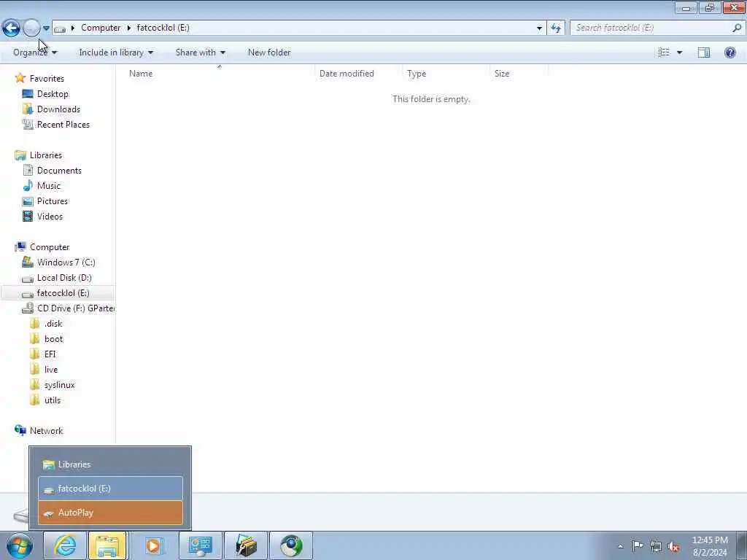The width and height of the screenshot is (747, 560).
Task: Open CD Drive (F:) GParted
Action: tap(75, 308)
